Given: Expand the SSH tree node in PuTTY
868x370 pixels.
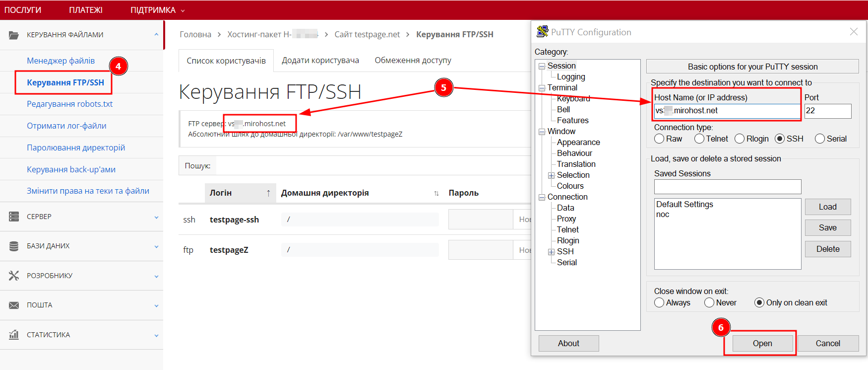Looking at the screenshot, I should (x=551, y=252).
